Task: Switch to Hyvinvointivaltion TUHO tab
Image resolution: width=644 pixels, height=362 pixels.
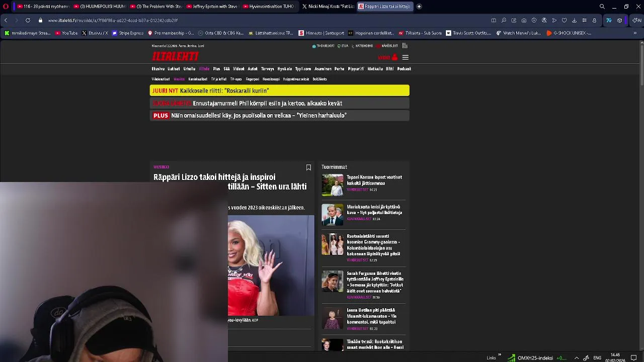Action: point(268,7)
